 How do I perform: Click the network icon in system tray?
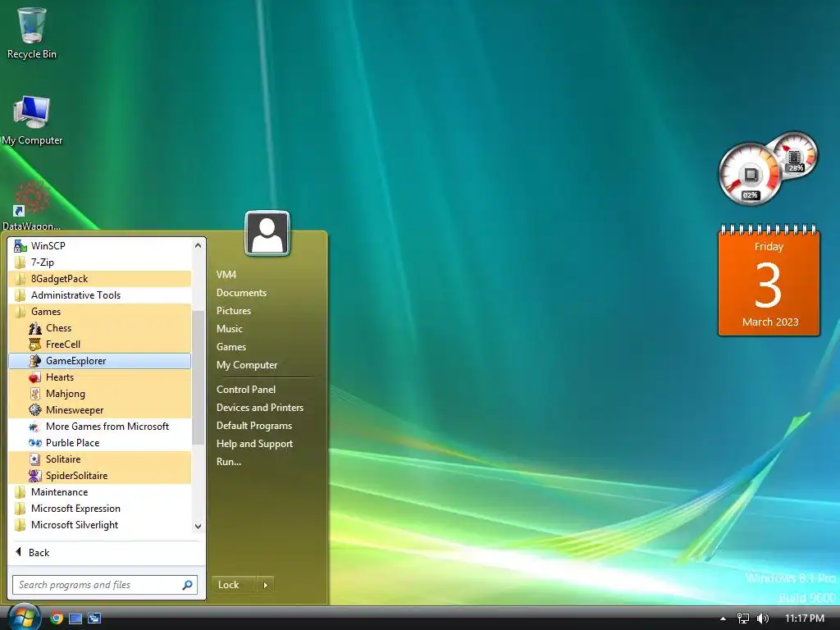(743, 619)
